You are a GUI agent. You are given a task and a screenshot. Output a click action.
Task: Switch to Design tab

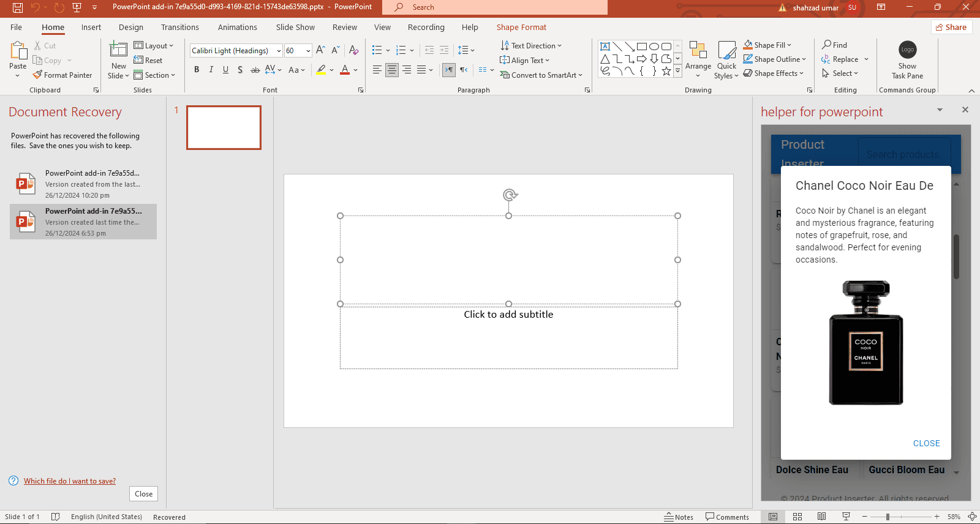131,28
